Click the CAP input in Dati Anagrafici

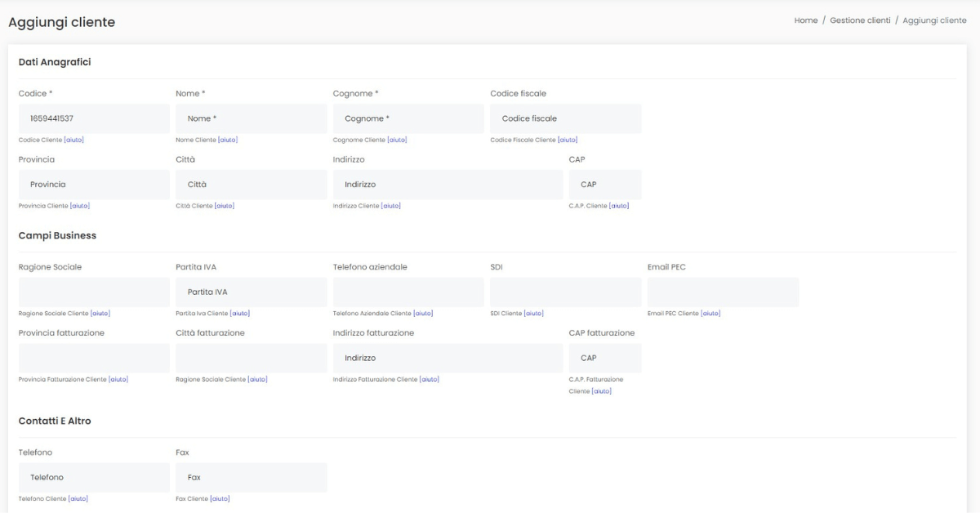605,185
